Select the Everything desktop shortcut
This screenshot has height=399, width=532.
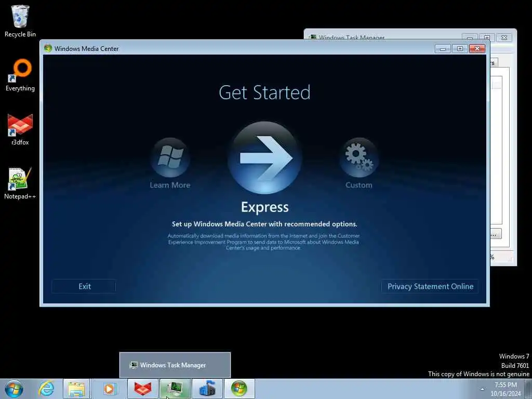(20, 75)
